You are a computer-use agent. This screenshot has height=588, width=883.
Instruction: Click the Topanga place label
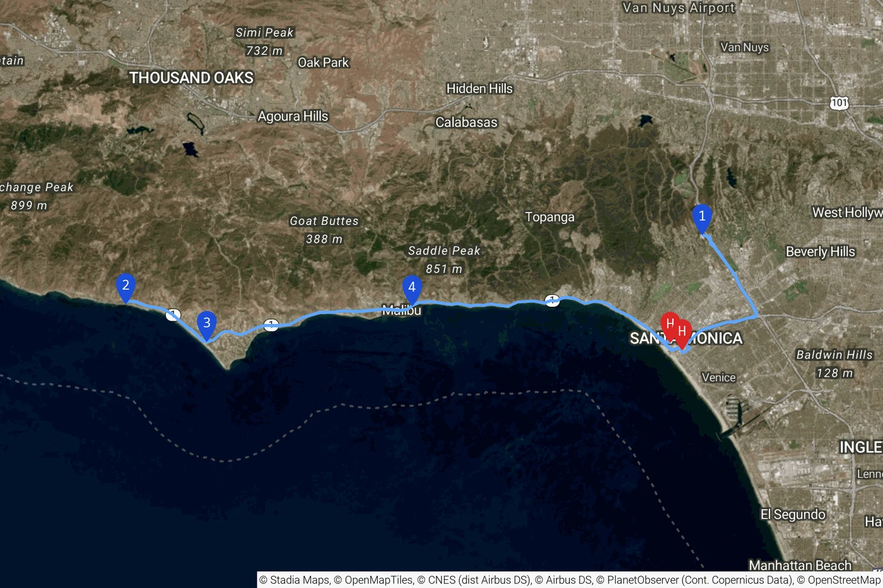pos(549,217)
